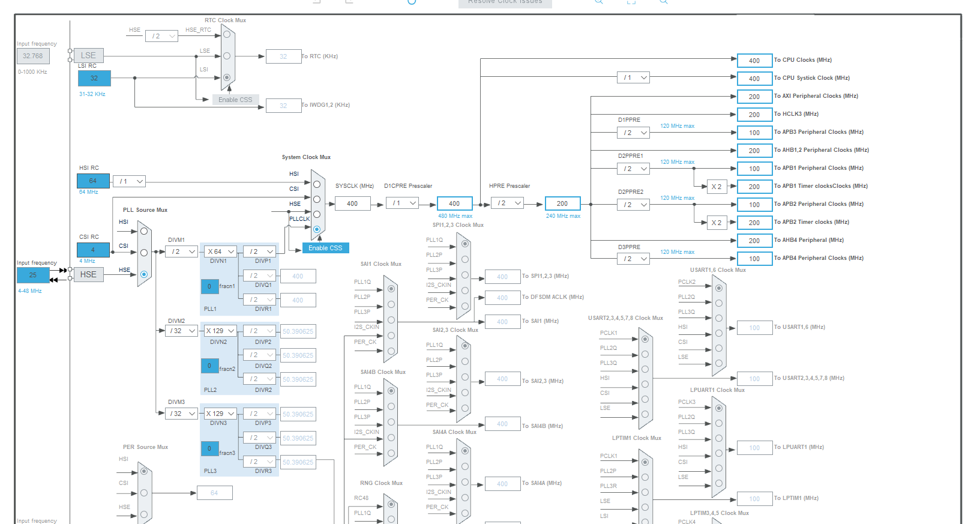Open the D1CPRE Prescaler dropdown
The height and width of the screenshot is (524, 980).
[402, 203]
